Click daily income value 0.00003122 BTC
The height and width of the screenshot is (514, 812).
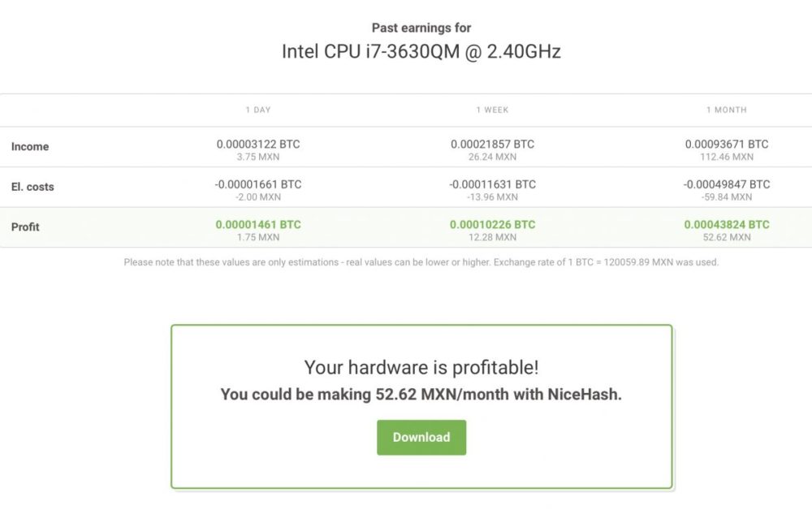click(258, 144)
